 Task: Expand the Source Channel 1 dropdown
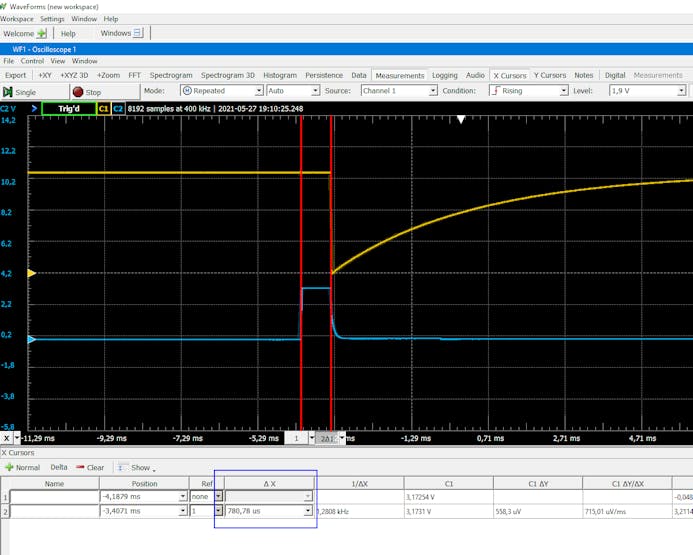[398, 91]
